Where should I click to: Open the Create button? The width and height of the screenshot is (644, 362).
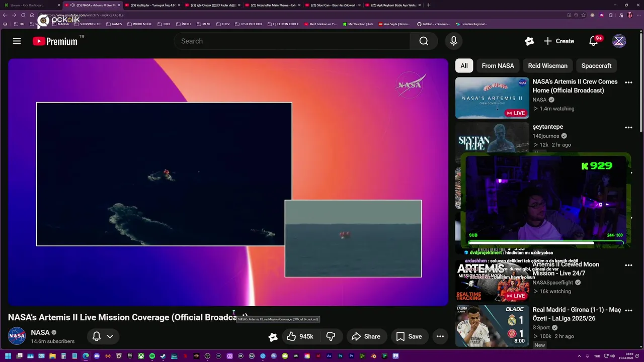pos(559,41)
